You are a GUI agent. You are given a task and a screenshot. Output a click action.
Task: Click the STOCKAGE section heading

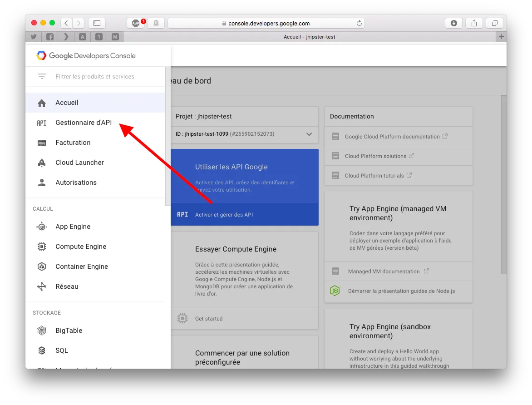tap(47, 313)
